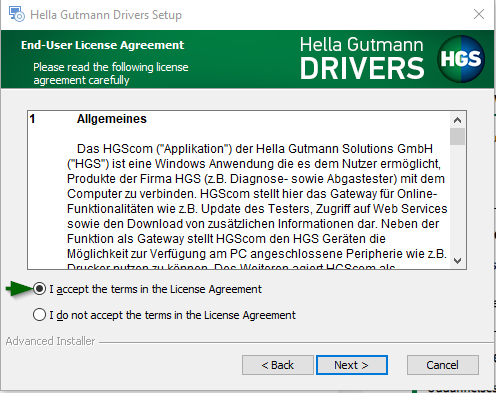
Task: Click the Next > button
Action: point(352,365)
